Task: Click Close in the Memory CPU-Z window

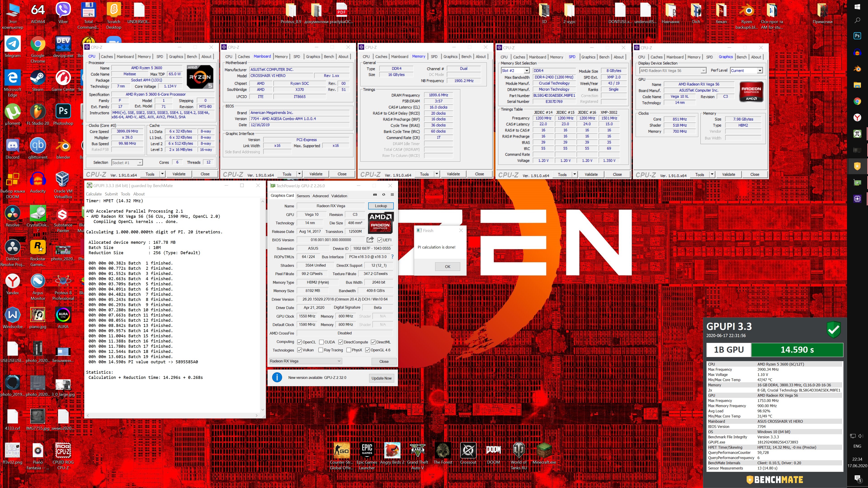Action: 479,174
